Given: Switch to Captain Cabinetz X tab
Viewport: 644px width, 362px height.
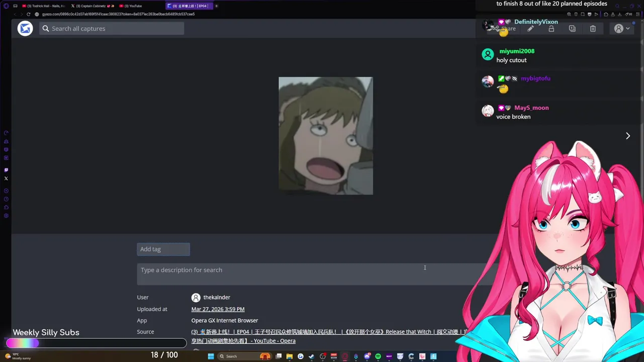Looking at the screenshot, I should (x=93, y=6).
